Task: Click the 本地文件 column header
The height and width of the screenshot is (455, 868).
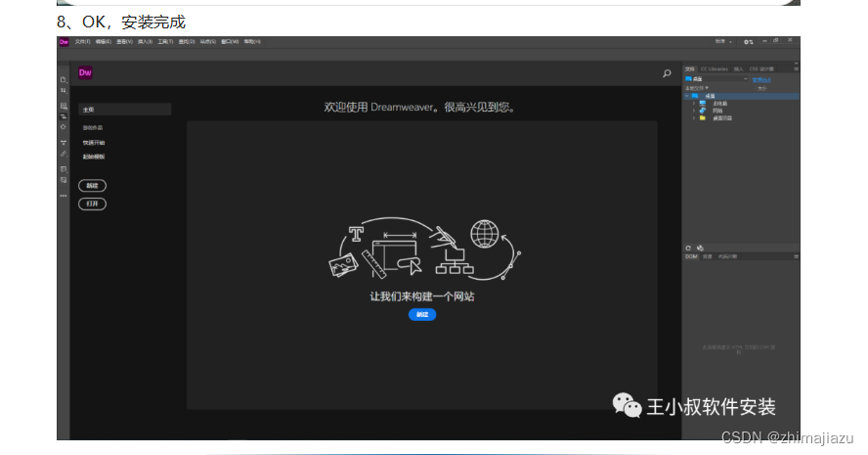Action: click(x=696, y=88)
